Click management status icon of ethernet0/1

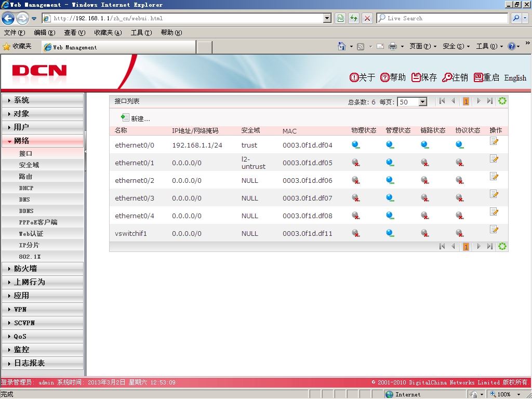click(x=390, y=163)
